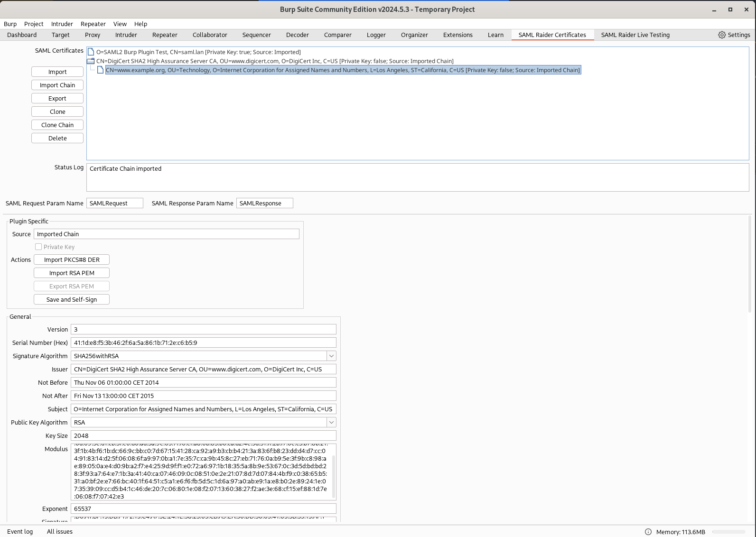Open the Help menu
The image size is (756, 537).
tap(140, 24)
